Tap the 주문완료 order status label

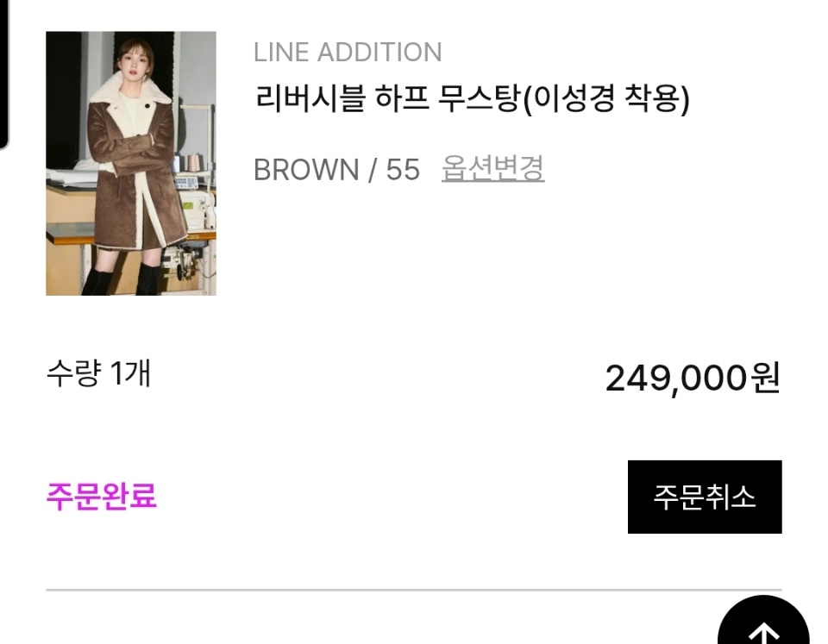(x=102, y=497)
